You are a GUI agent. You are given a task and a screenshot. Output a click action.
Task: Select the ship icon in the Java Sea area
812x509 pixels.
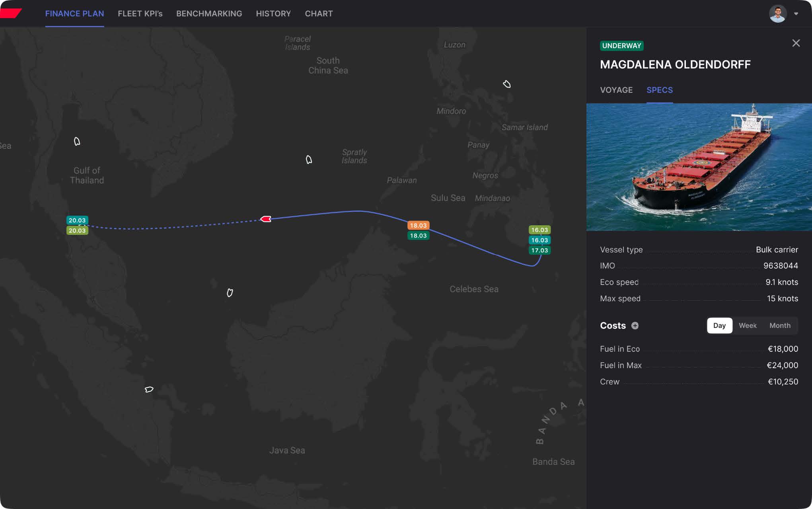coord(149,389)
